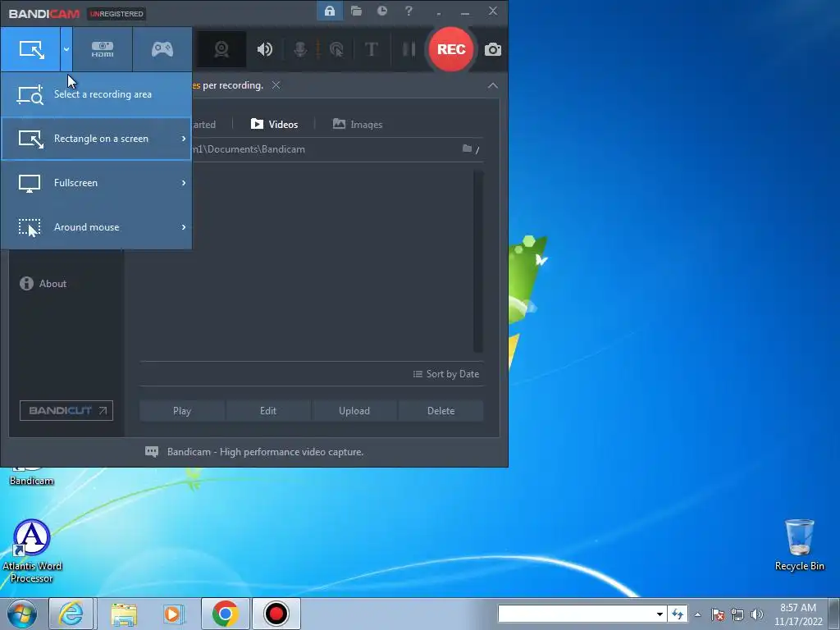Open the system volume tray icon
This screenshot has width=840, height=630.
[757, 614]
